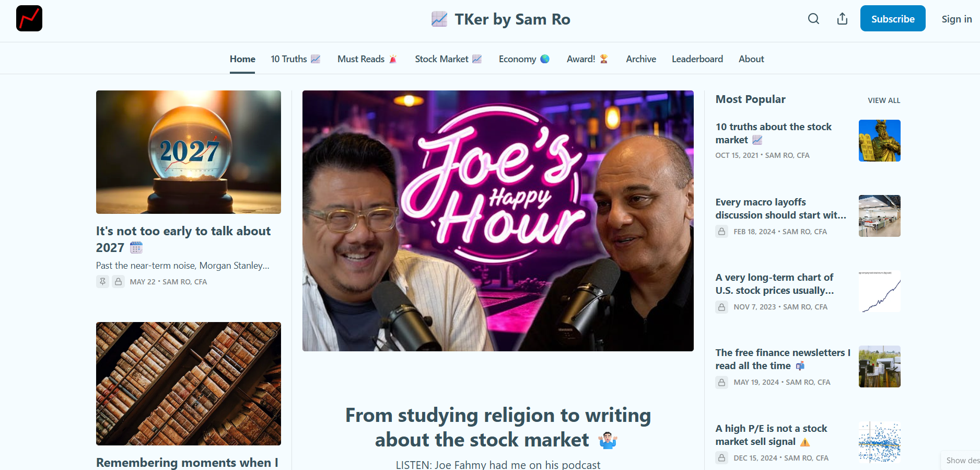980x470 pixels.
Task: Click lock icon next to FEB 18, 2024
Action: [722, 232]
